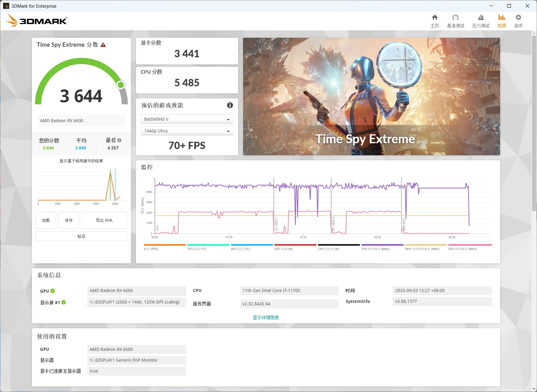Toggle the CPU 时钟频率 purple legend swatch
Viewport: 537px width, 392px height.
(382, 245)
